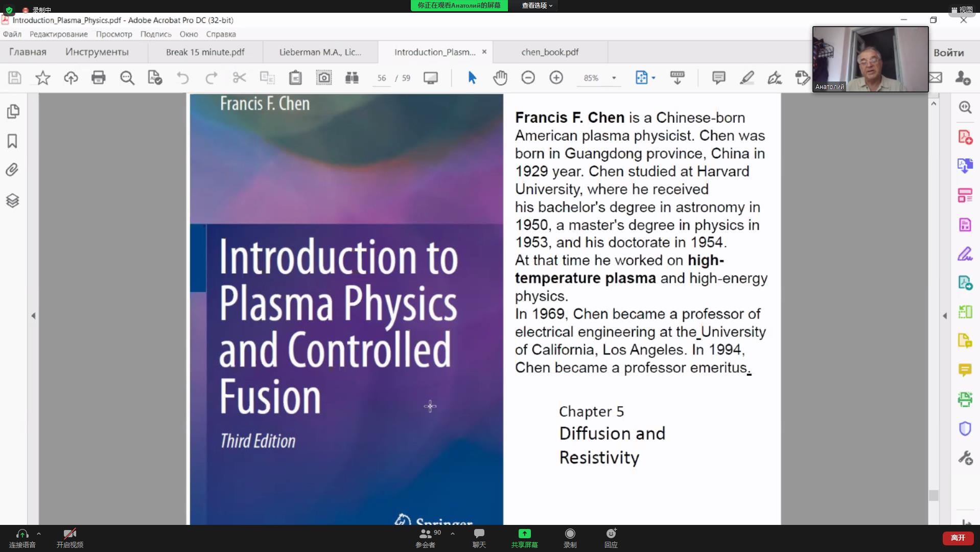
Task: Click the red leave meeting button
Action: [x=958, y=538]
